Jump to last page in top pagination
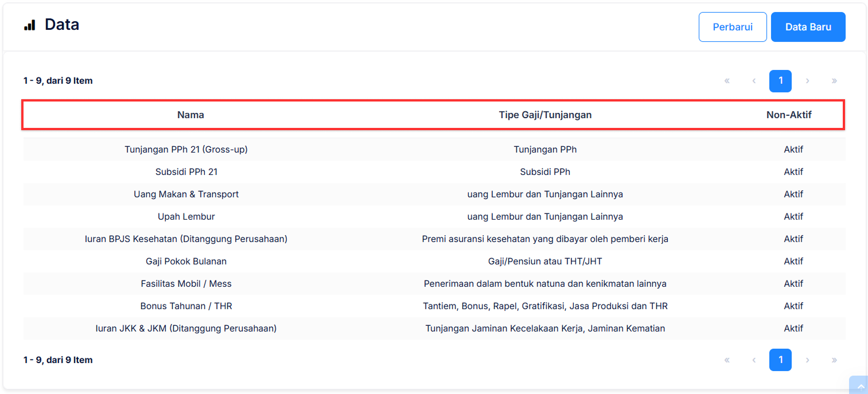This screenshot has width=868, height=394. point(834,81)
